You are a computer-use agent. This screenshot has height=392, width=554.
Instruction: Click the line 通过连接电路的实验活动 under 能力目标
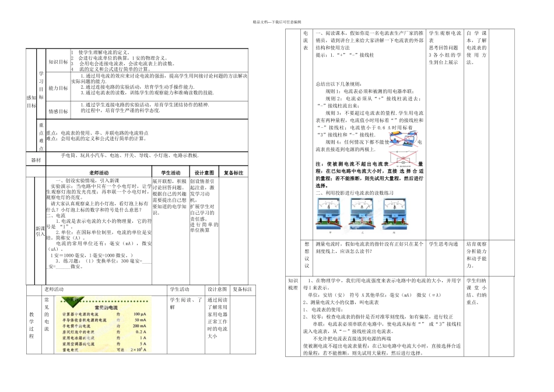[138, 87]
